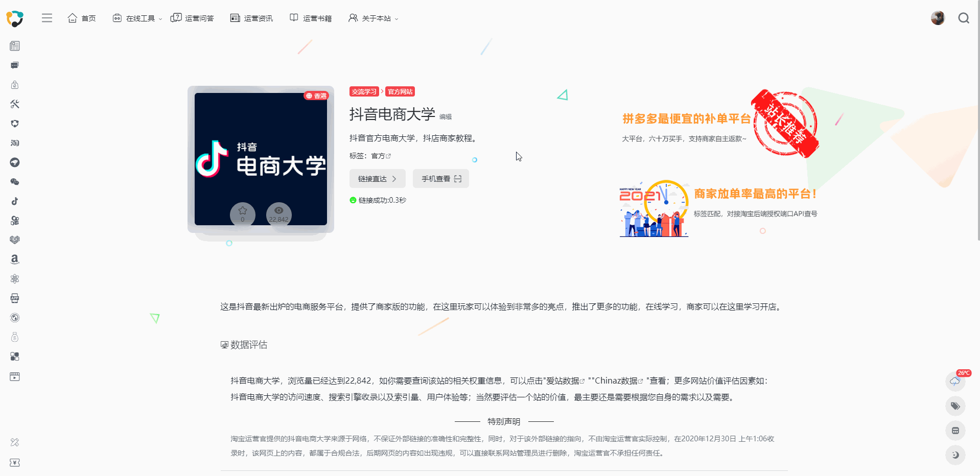Click the 交流学习 category tag

tap(364, 92)
